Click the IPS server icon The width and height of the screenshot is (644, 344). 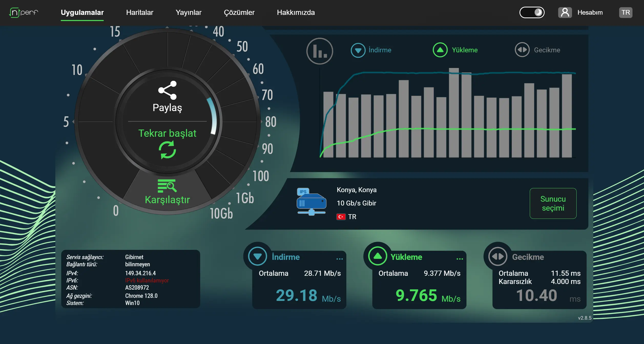tap(311, 202)
